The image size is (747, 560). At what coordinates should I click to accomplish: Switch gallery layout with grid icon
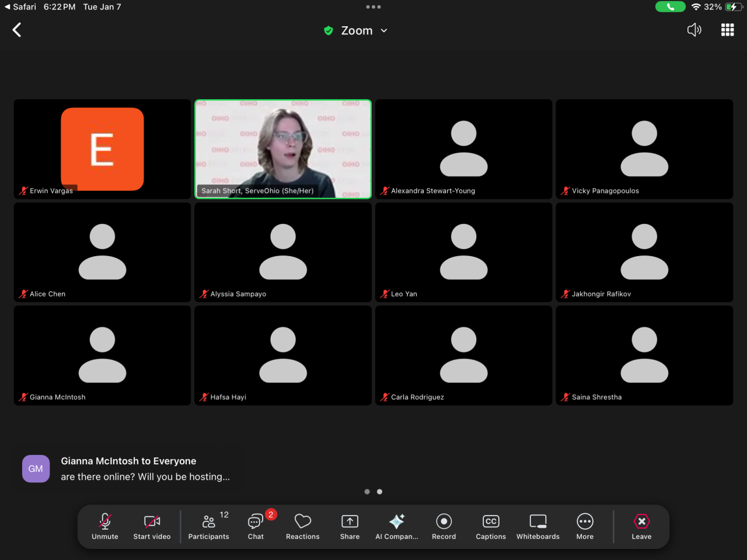coord(727,30)
